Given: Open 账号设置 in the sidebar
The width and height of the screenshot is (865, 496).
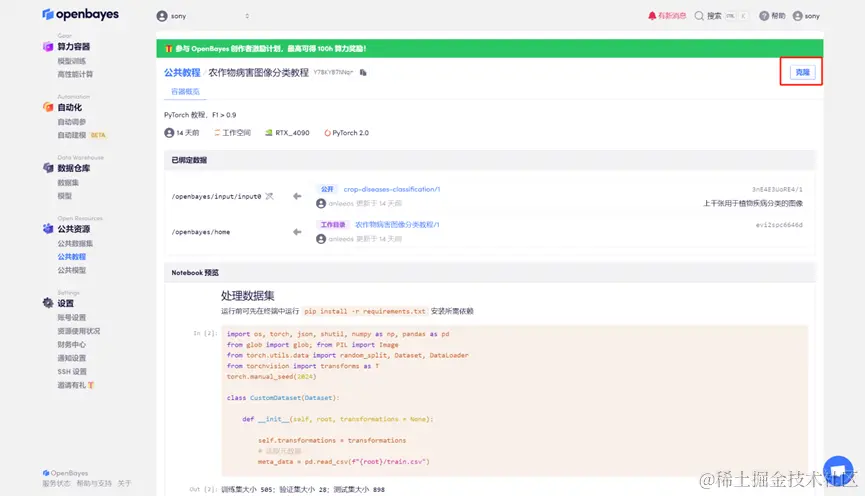Looking at the screenshot, I should click(72, 317).
